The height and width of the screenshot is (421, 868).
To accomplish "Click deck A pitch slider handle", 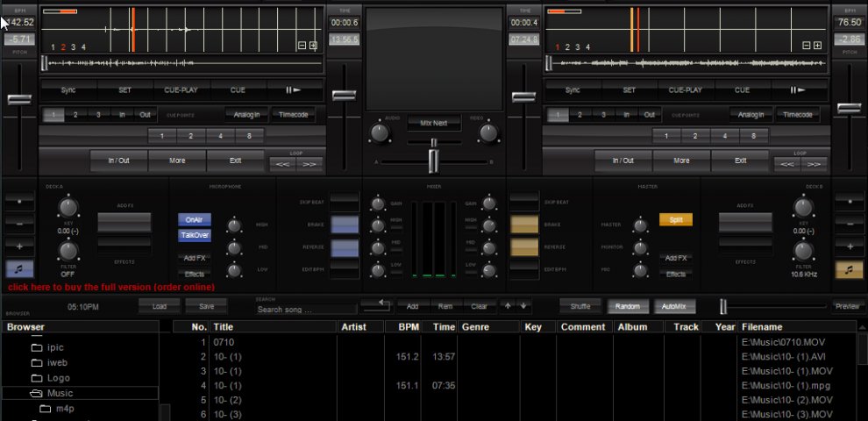I will coord(19,100).
